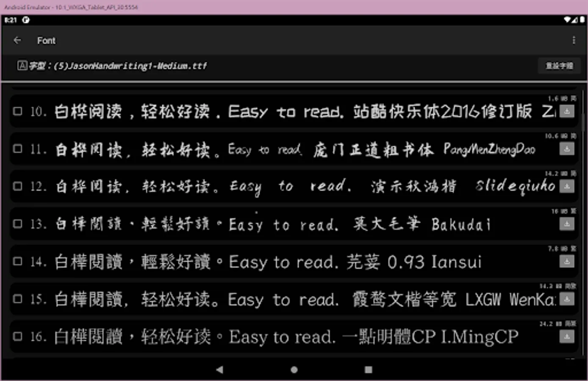Tap the Android home circle button
The width and height of the screenshot is (588, 381).
pos(294,370)
